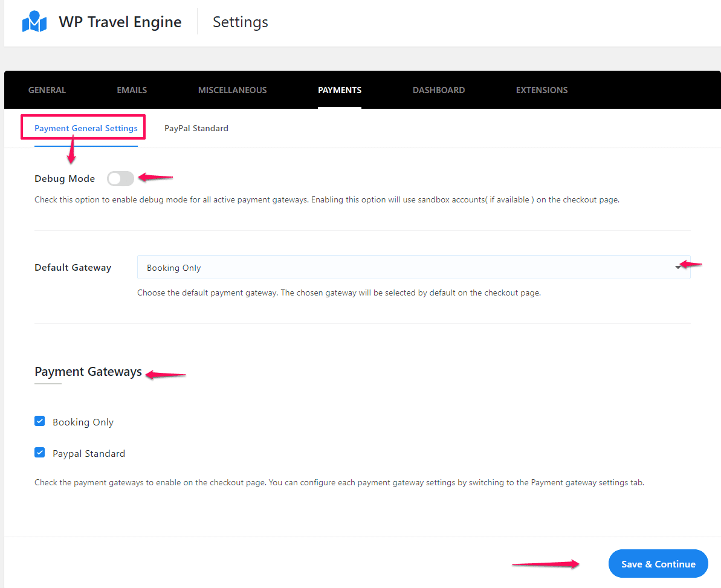Click the Save & Continue button
Screen dimensions: 721x588
click(x=658, y=564)
